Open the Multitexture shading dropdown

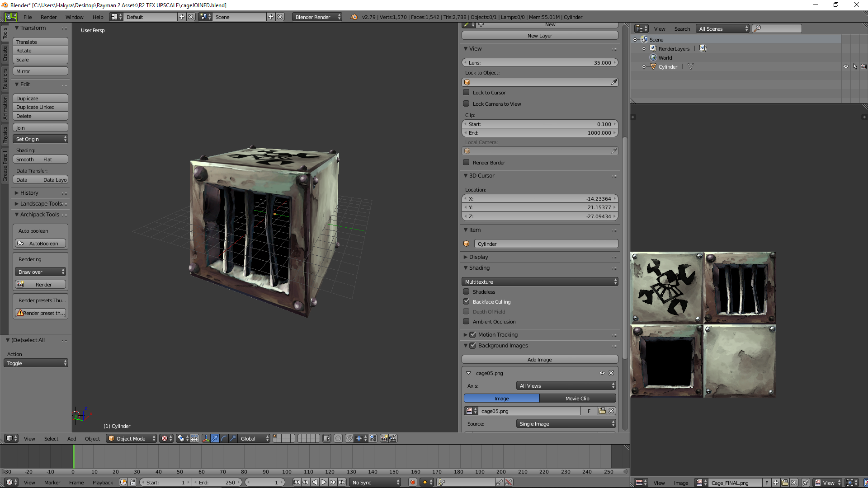tap(540, 282)
